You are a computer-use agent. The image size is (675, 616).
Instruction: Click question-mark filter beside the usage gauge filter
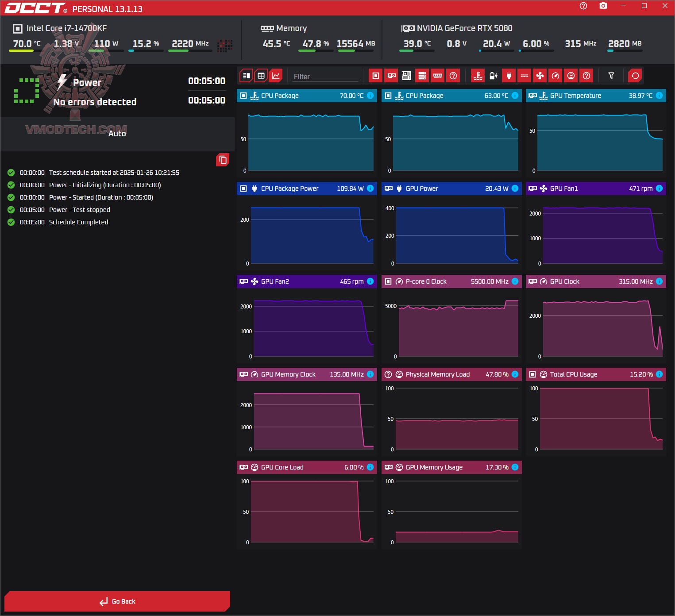pos(586,76)
